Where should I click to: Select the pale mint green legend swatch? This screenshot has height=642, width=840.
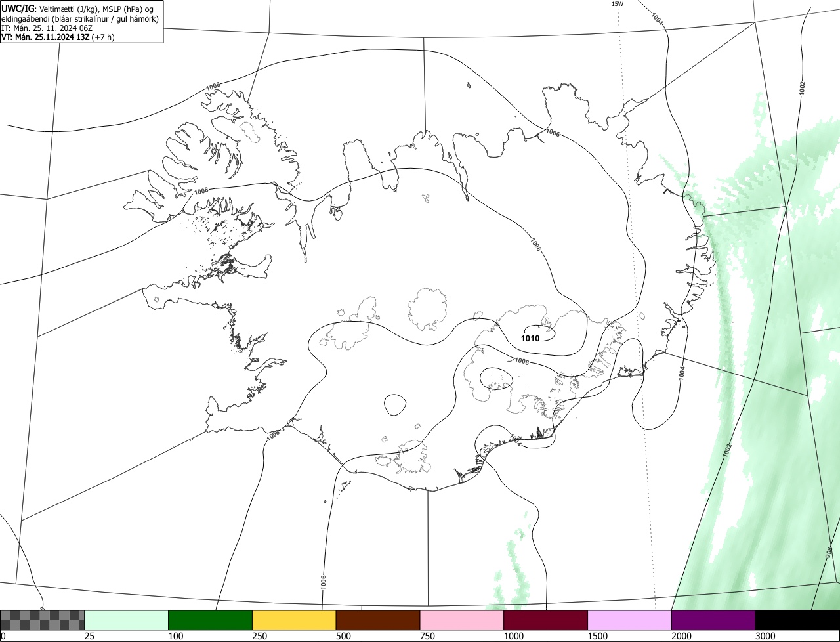click(x=127, y=620)
